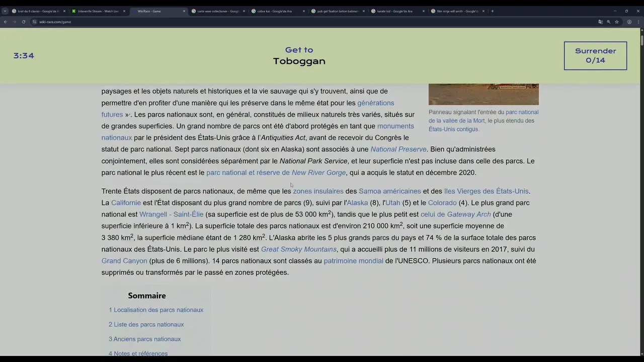Open the Chrome three-dot menu

637,22
